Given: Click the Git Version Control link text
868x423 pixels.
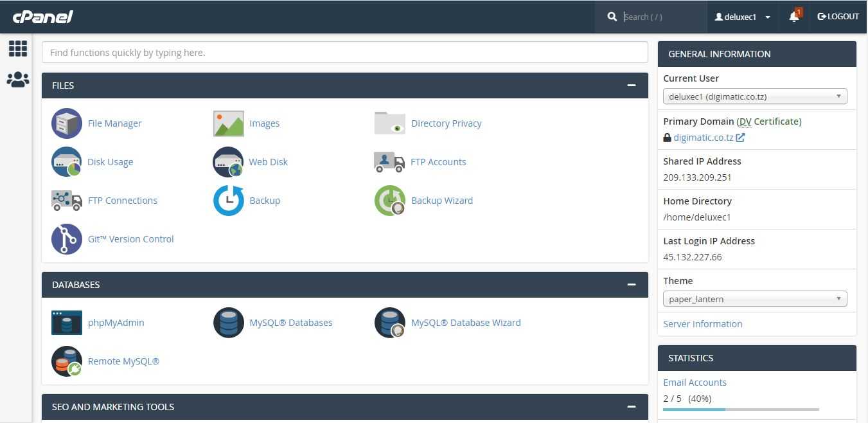Looking at the screenshot, I should [131, 239].
